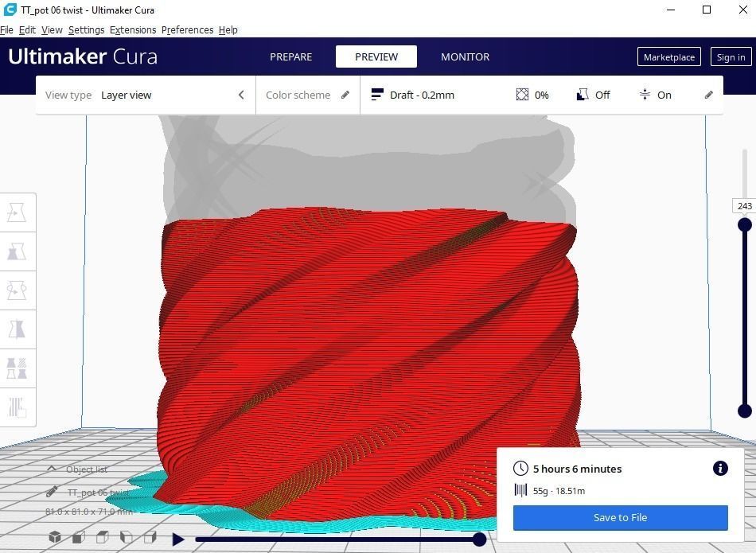Select the Scale tool in left toolbar
756x553 pixels.
[x=17, y=251]
